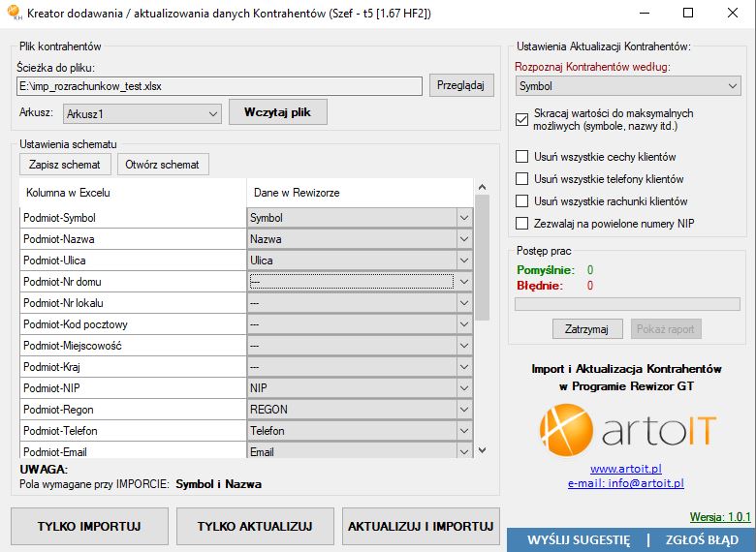Click 'Zapisz schemat' button
Viewport: 756px width, 552px height.
point(65,165)
